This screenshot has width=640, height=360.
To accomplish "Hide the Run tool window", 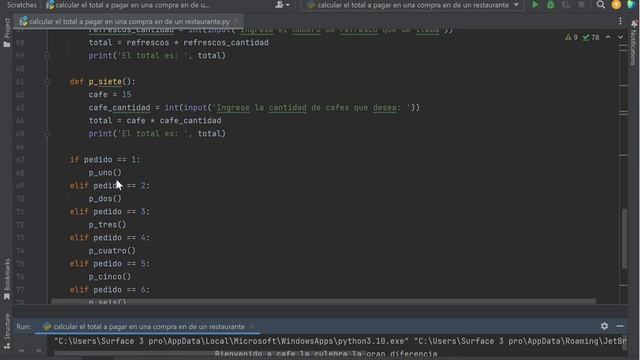I will (620, 326).
